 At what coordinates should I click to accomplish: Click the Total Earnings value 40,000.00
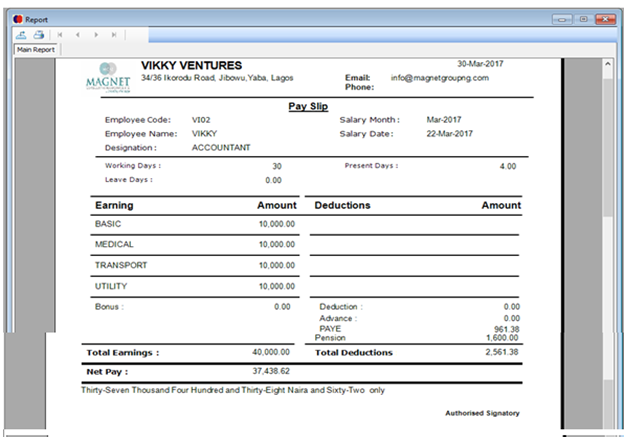click(271, 352)
